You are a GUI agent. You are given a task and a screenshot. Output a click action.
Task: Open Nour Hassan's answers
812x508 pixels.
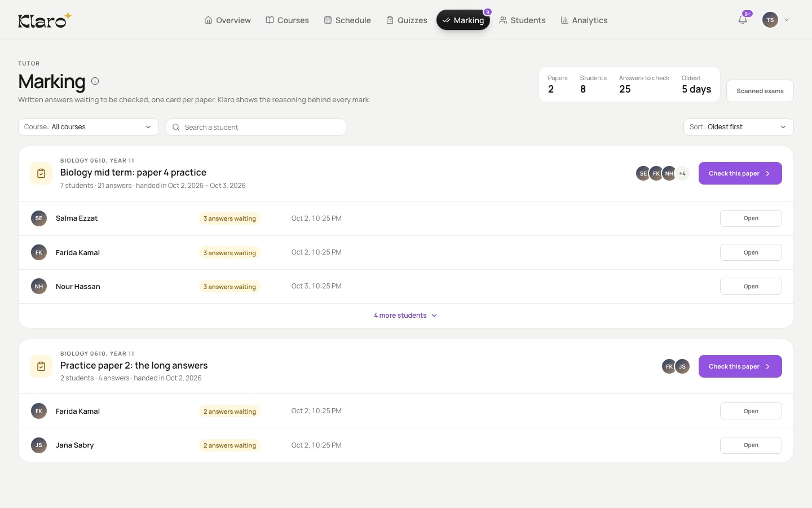pyautogui.click(x=751, y=286)
